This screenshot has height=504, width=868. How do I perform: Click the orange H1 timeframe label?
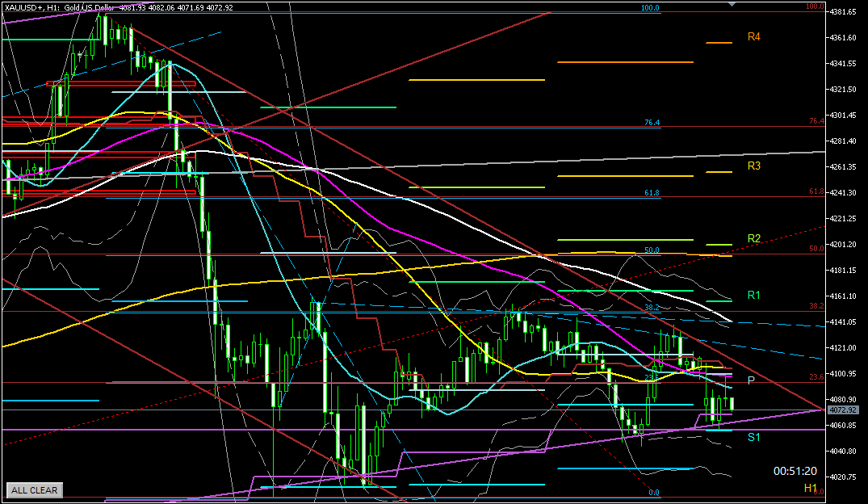pos(810,488)
